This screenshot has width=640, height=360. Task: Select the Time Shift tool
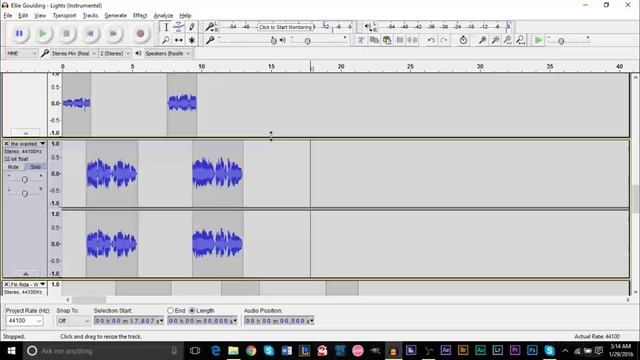(178, 40)
